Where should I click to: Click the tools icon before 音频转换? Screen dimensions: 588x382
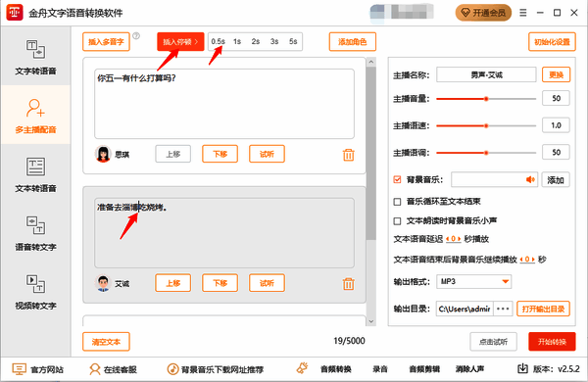[302, 368]
